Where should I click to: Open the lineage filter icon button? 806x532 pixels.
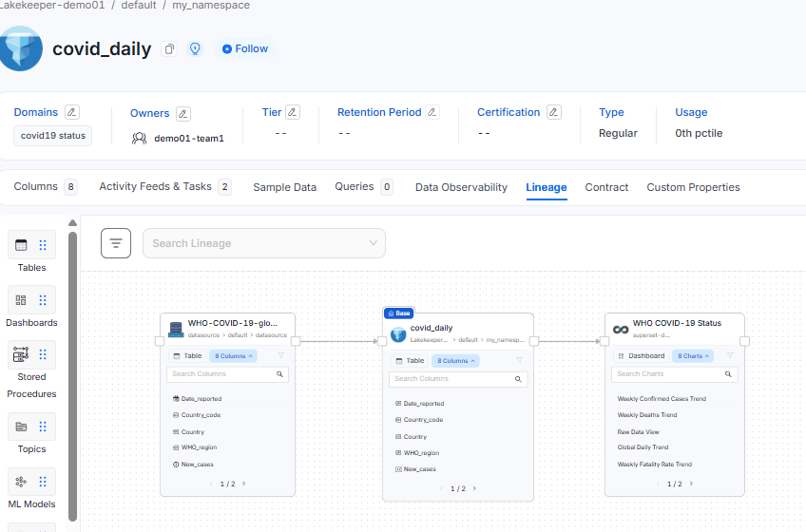coord(116,243)
